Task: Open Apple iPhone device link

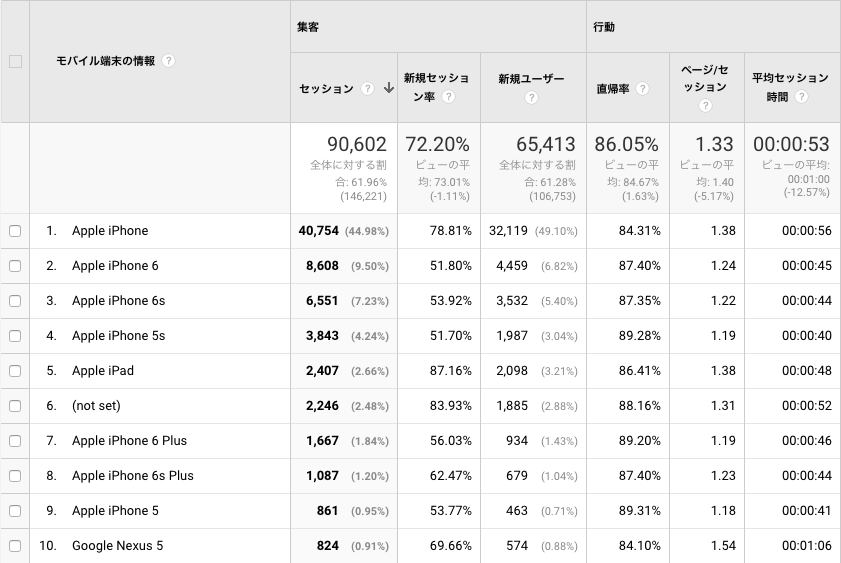Action: [110, 231]
